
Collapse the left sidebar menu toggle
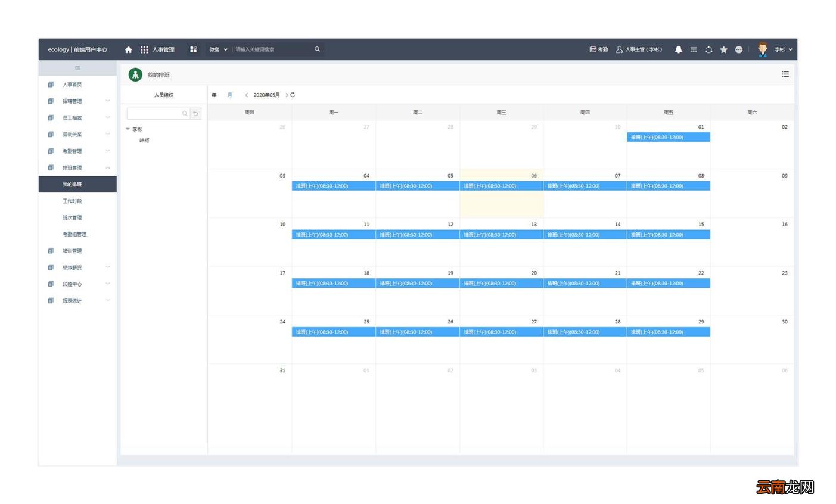(x=77, y=68)
